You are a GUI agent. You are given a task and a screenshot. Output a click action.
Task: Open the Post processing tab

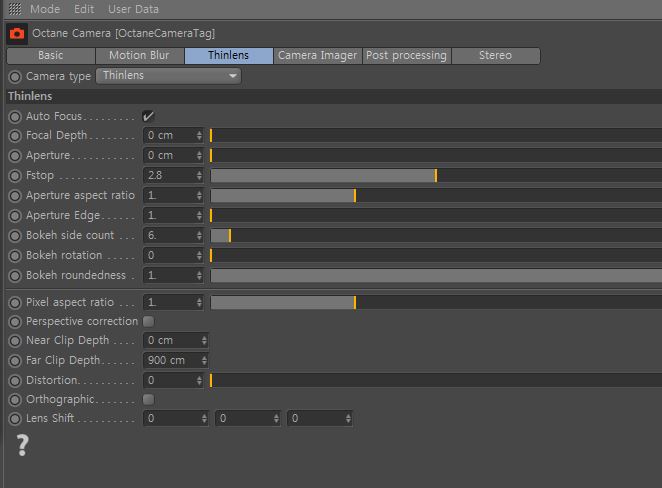pos(407,56)
